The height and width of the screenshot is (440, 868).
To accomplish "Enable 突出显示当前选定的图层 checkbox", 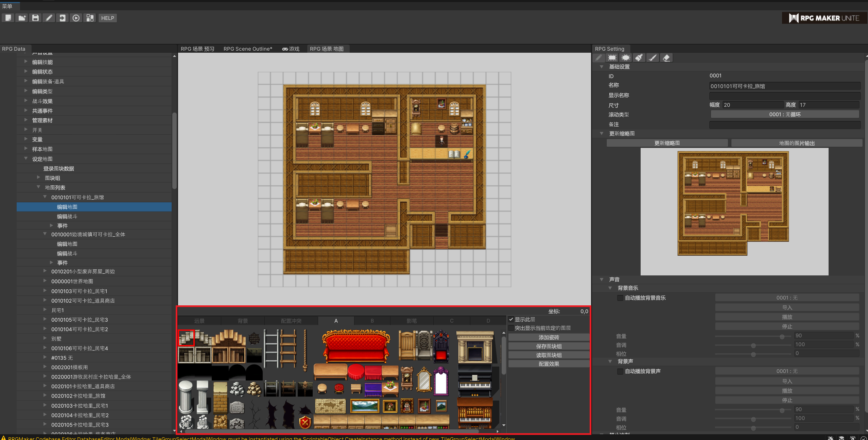I will pos(511,328).
